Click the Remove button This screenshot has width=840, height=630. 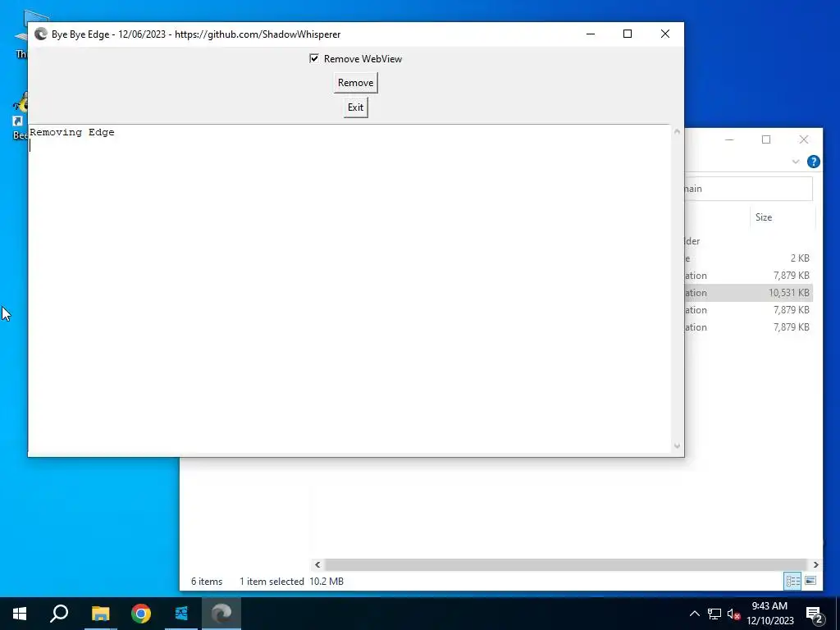point(356,83)
